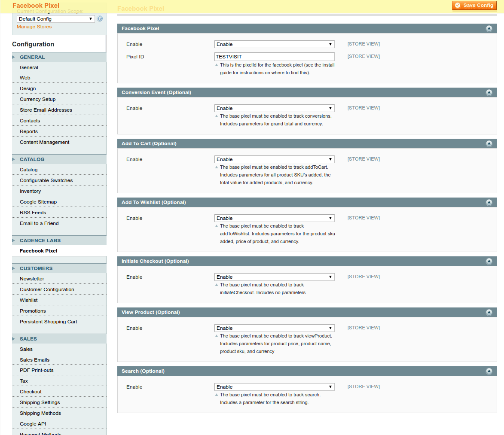
Task: Open the Checkout configuration tab
Action: pyautogui.click(x=59, y=392)
